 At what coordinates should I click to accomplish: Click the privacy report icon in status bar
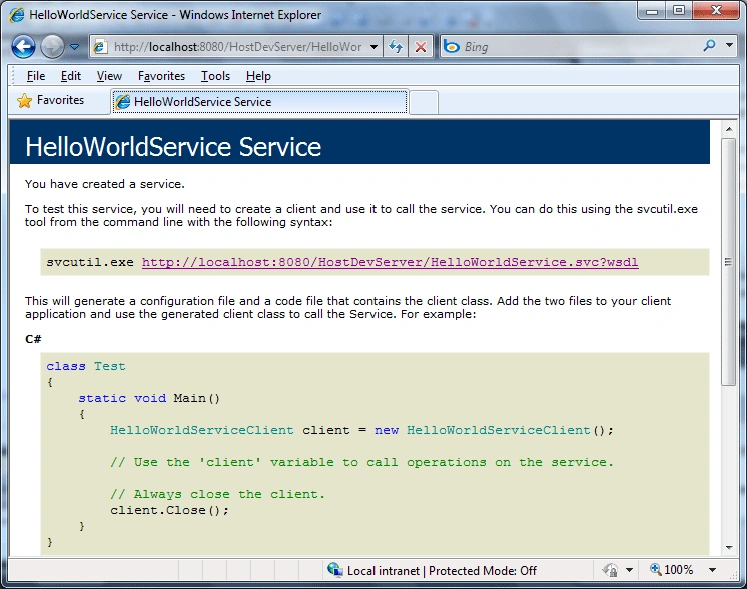610,570
